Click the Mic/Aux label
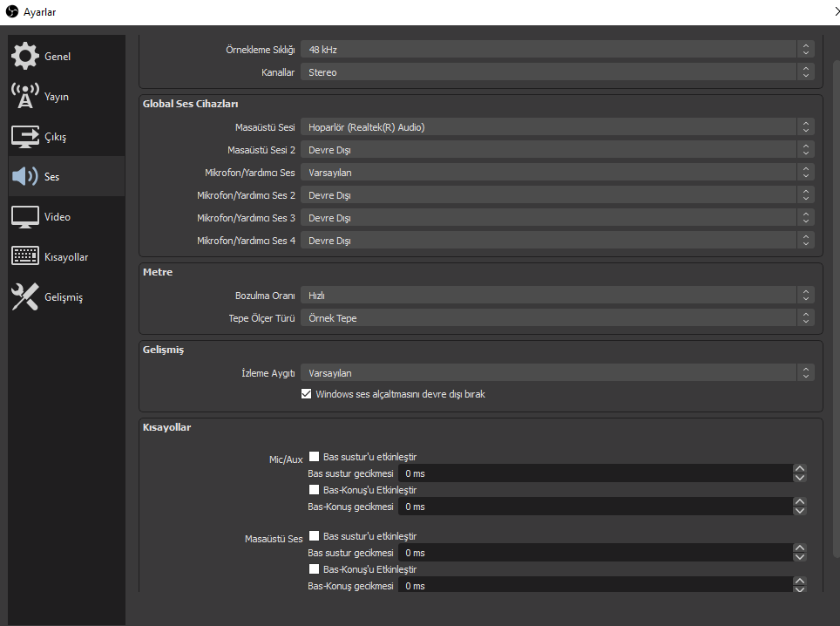The height and width of the screenshot is (626, 840). click(286, 459)
